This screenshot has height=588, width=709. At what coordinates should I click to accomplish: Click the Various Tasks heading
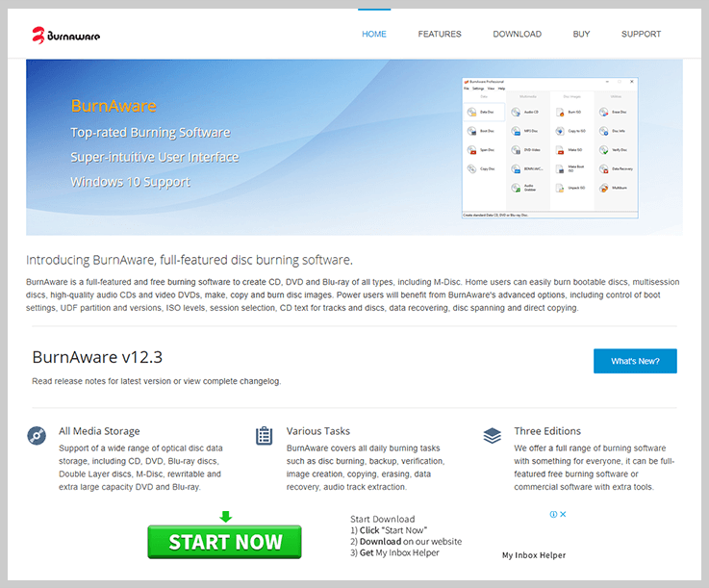(x=317, y=431)
